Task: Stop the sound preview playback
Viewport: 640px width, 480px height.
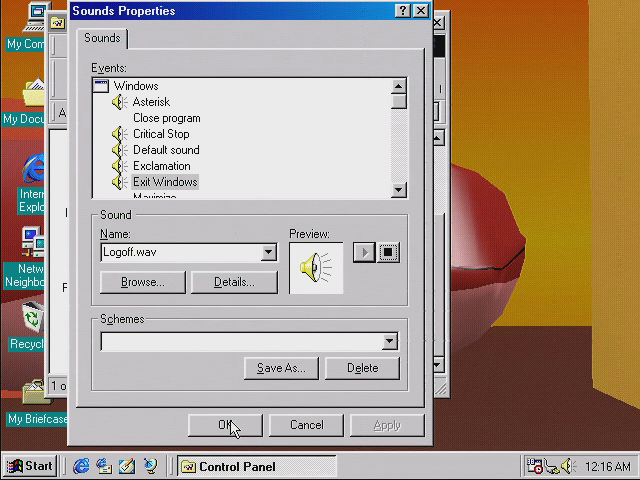Action: [x=388, y=252]
